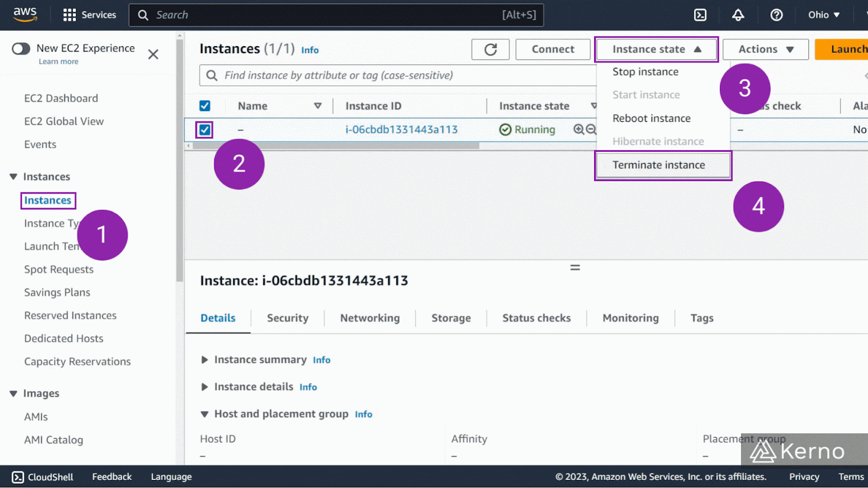This screenshot has height=488, width=868.
Task: Switch to the Storage tab
Action: point(451,318)
